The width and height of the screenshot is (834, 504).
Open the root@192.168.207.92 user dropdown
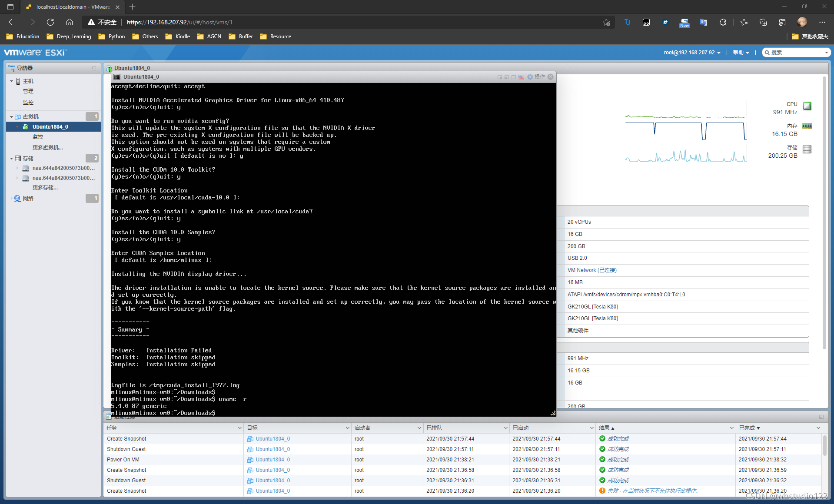click(x=692, y=53)
